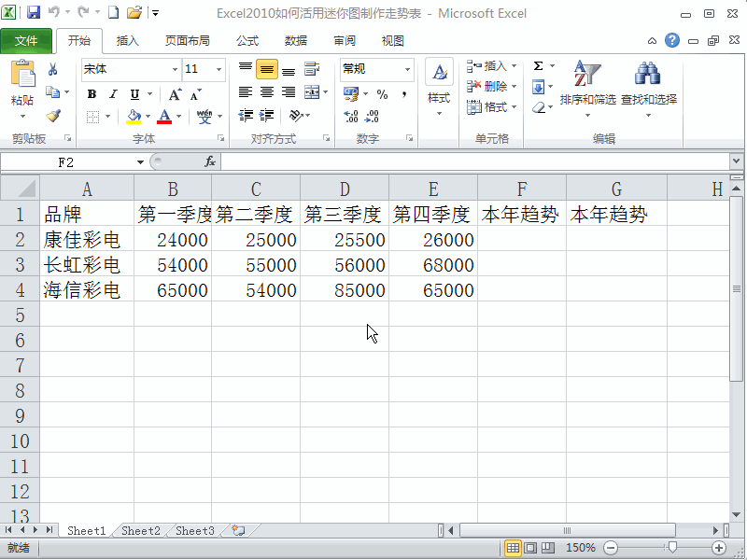Expand the formula bar
Viewport: 747px width, 560px height.
(x=736, y=161)
